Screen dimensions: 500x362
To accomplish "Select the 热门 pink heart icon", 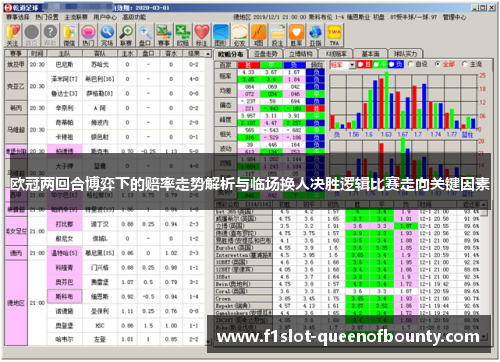I will pyautogui.click(x=88, y=35).
